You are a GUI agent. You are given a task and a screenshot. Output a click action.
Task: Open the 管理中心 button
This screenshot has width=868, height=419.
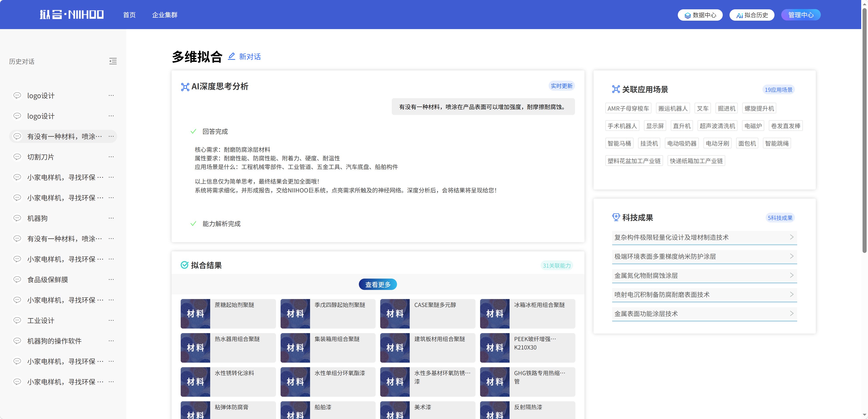pyautogui.click(x=801, y=15)
